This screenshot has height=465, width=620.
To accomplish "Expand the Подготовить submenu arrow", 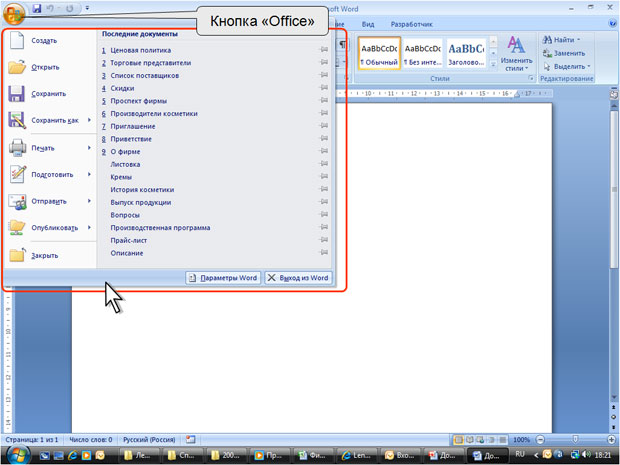I will [x=89, y=174].
